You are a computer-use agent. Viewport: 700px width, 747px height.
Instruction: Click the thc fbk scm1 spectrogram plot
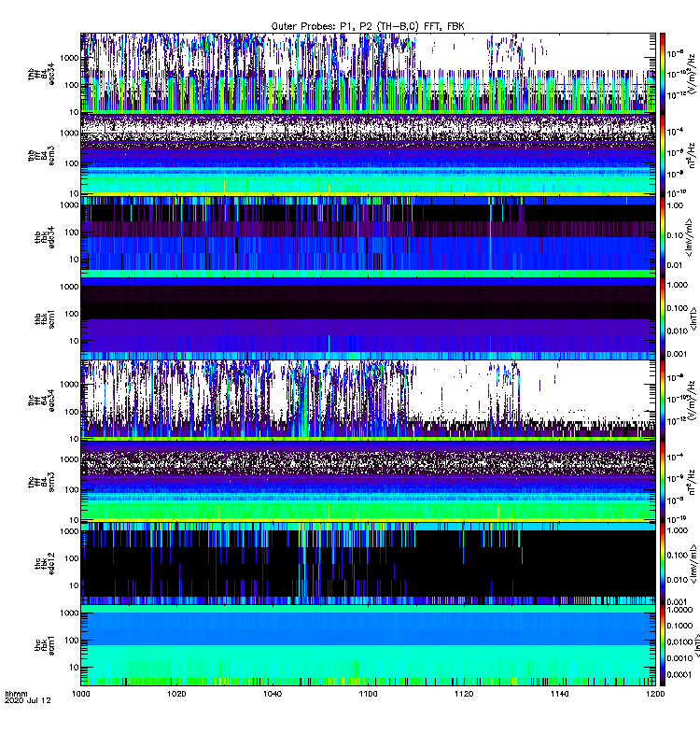pos(368,645)
